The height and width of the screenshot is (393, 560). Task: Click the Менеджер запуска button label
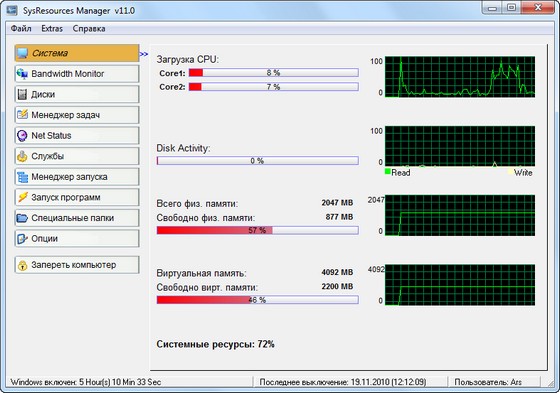pos(69,177)
